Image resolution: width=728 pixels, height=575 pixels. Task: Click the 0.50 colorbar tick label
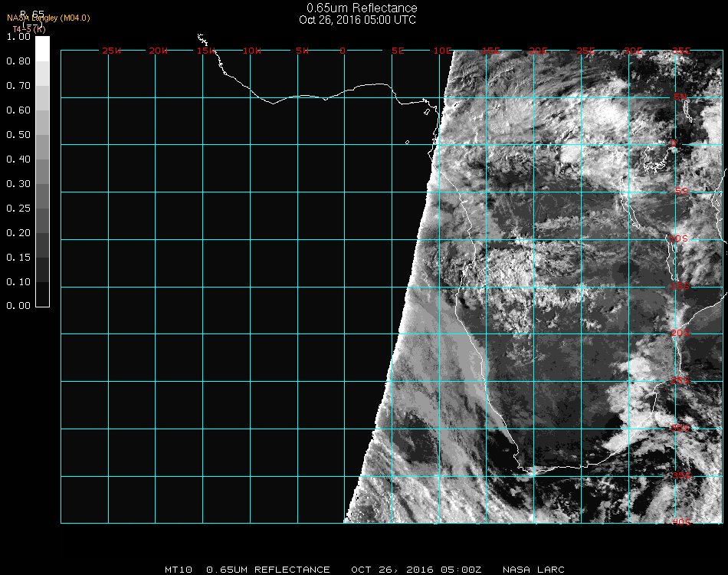pos(18,135)
